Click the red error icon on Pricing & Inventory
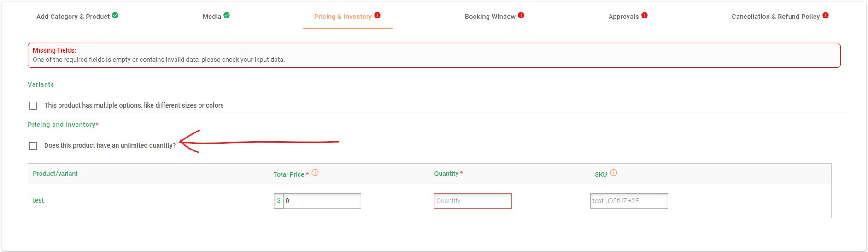Image resolution: width=868 pixels, height=252 pixels. point(377,15)
